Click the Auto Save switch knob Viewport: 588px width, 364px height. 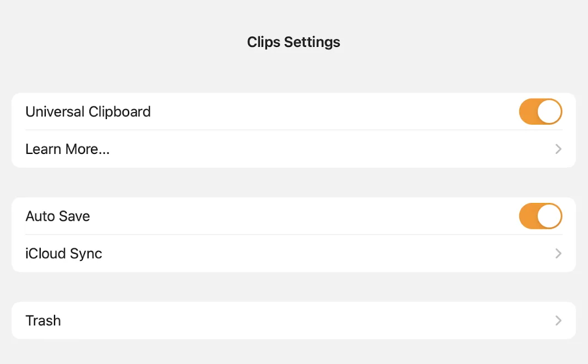550,216
